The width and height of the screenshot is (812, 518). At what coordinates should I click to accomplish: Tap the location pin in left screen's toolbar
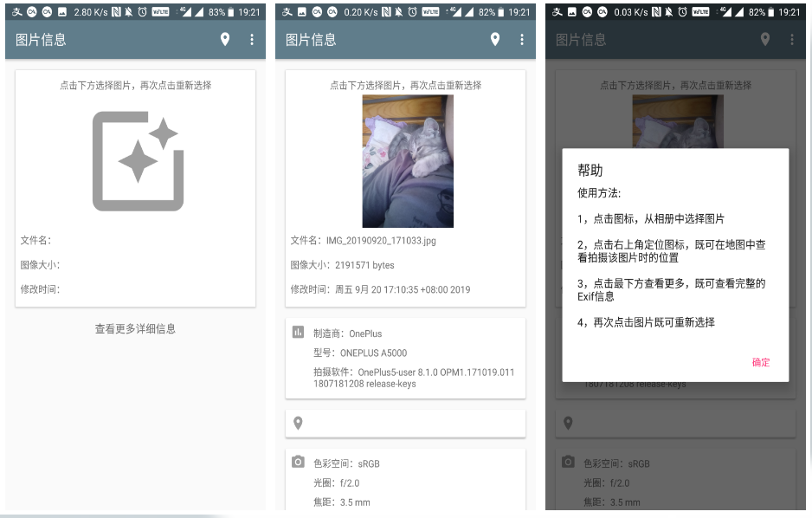pyautogui.click(x=225, y=39)
